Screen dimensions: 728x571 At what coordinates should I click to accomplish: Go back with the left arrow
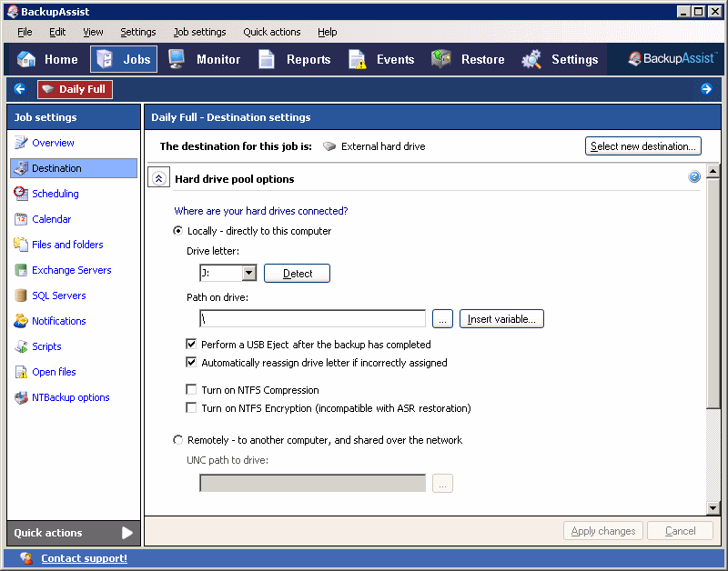(19, 88)
